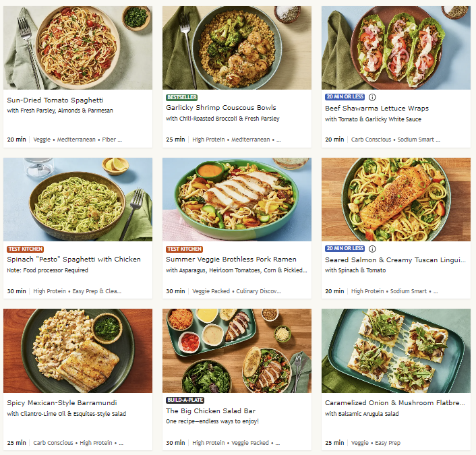Viewport: 476px width, 455px height.
Task: Click the Sun-Dried Tomato Spaghetti title
Action: tap(55, 100)
